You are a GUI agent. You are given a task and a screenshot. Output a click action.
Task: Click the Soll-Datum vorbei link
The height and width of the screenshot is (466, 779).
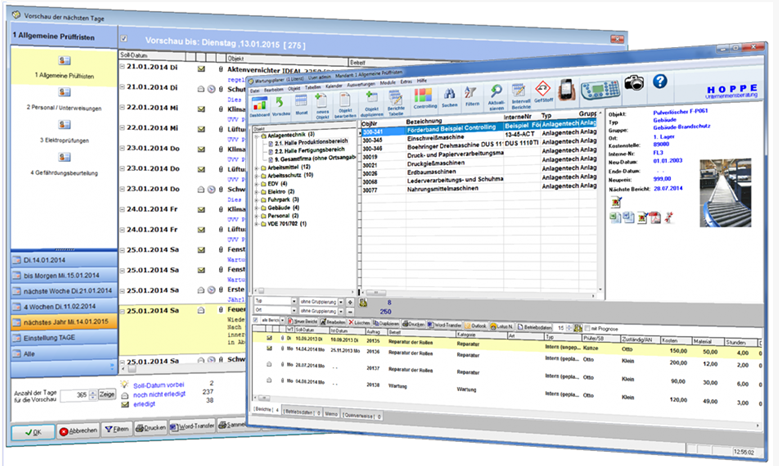click(158, 385)
